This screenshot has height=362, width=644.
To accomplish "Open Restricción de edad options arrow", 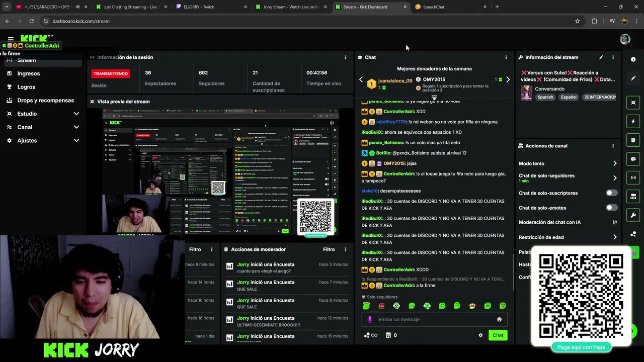I will click(x=615, y=237).
